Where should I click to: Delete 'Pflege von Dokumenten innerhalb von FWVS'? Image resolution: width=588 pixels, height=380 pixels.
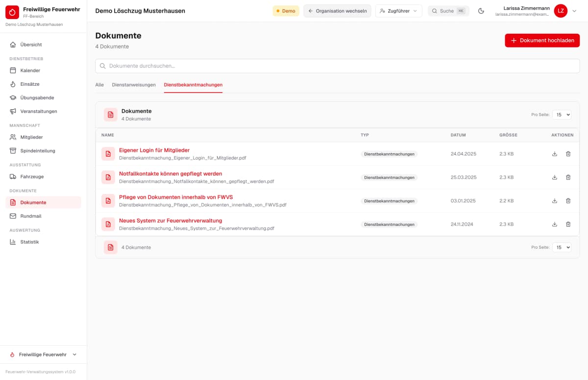[568, 201]
